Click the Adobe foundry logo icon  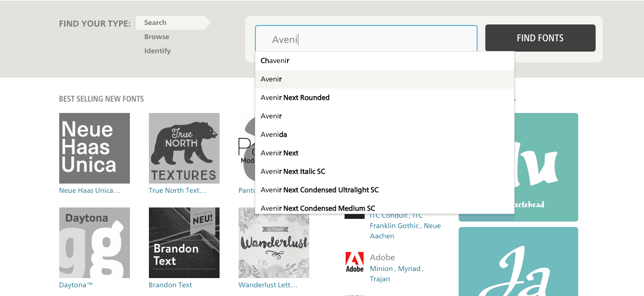(354, 263)
